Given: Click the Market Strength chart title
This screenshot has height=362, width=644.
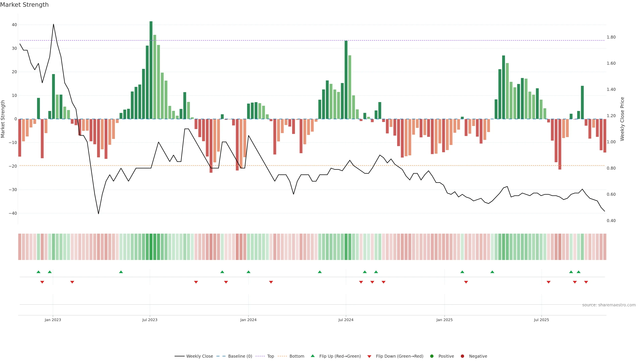Looking at the screenshot, I should coord(24,5).
